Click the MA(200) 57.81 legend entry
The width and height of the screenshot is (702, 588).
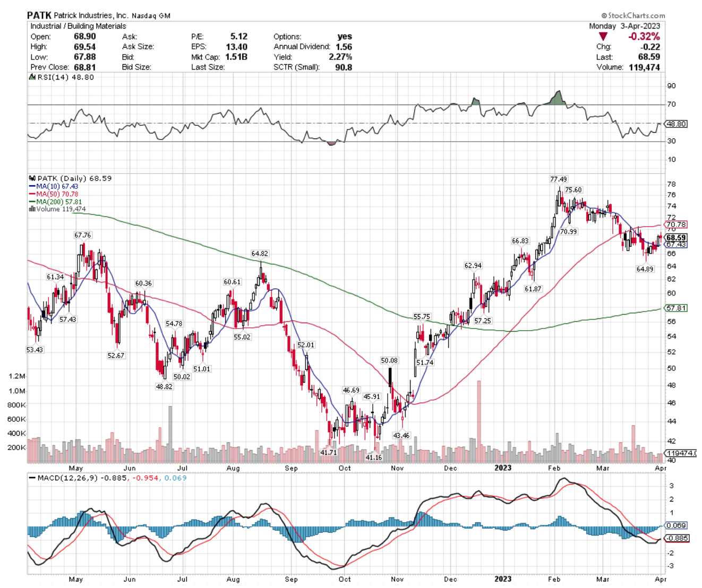click(59, 202)
